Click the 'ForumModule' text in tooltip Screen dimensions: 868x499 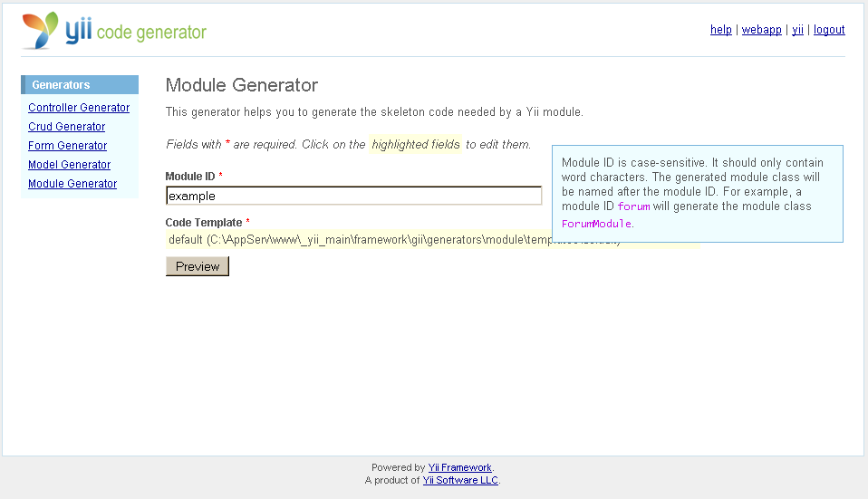[x=596, y=224]
